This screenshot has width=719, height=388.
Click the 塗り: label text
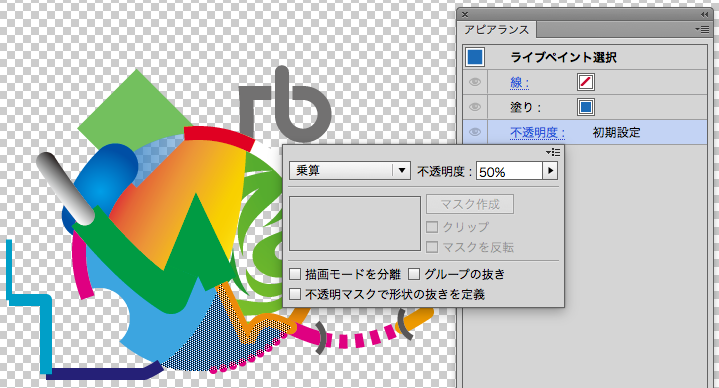point(526,107)
